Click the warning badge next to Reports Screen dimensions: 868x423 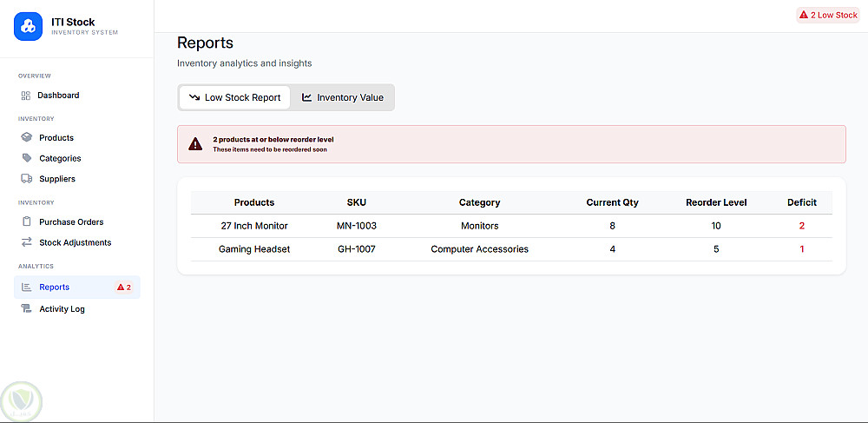(x=123, y=287)
